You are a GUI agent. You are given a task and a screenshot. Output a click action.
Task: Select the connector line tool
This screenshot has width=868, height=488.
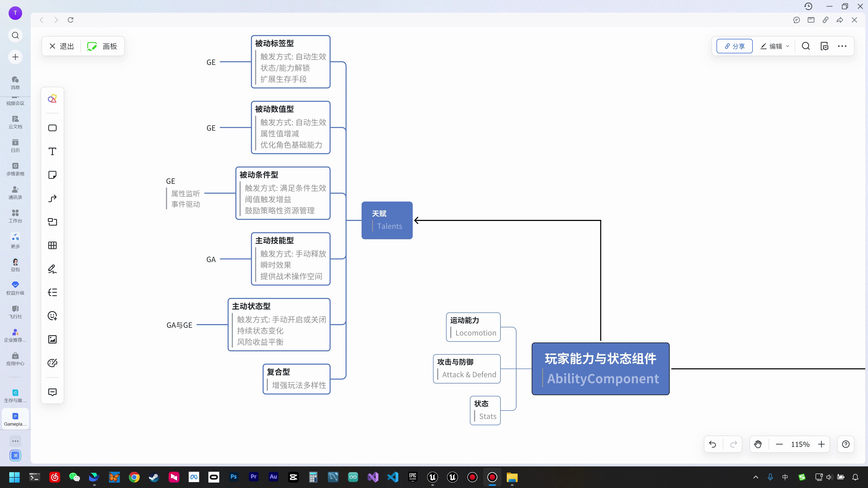tap(52, 198)
